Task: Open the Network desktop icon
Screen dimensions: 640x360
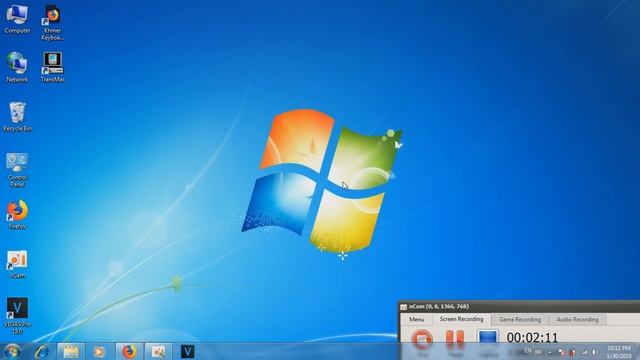Action: coord(17,67)
